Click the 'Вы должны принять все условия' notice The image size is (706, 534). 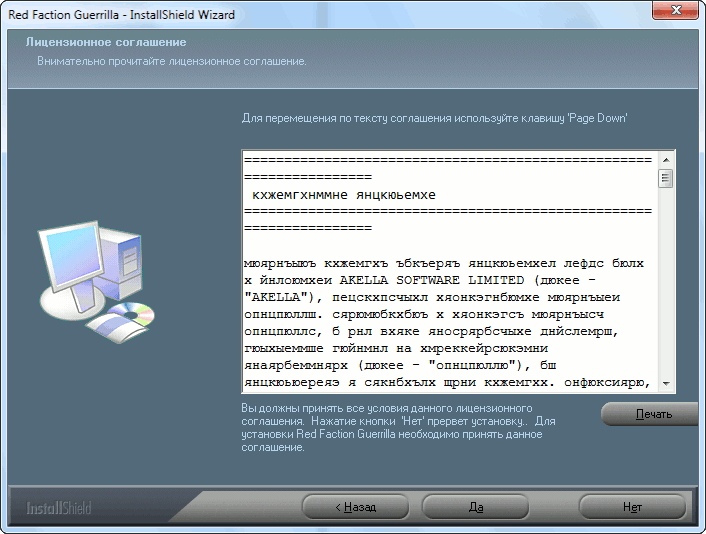tap(398, 428)
